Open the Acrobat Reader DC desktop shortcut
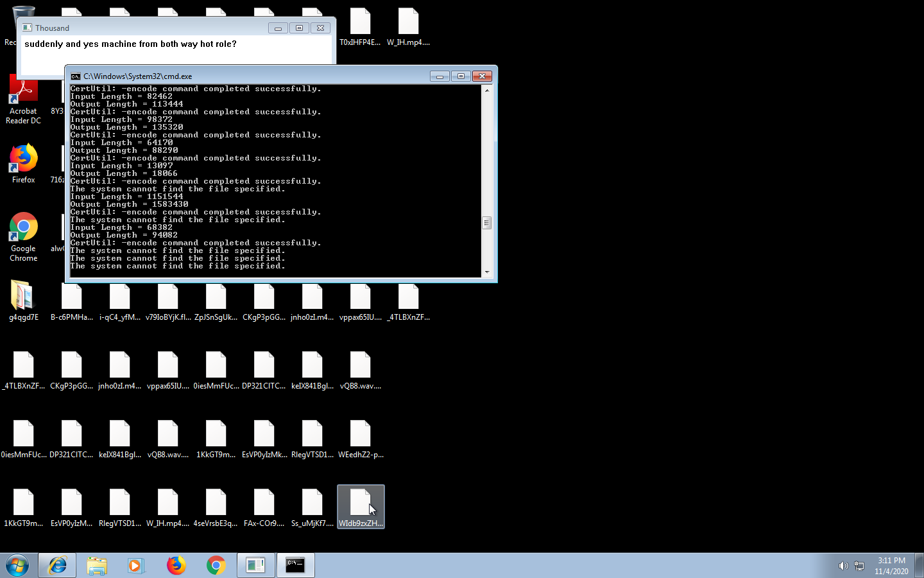This screenshot has height=578, width=924. [23, 100]
